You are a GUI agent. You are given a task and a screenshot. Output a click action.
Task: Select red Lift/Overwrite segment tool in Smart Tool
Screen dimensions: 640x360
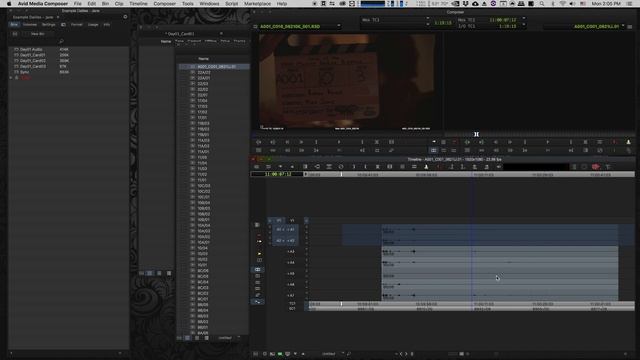pyautogui.click(x=259, y=236)
